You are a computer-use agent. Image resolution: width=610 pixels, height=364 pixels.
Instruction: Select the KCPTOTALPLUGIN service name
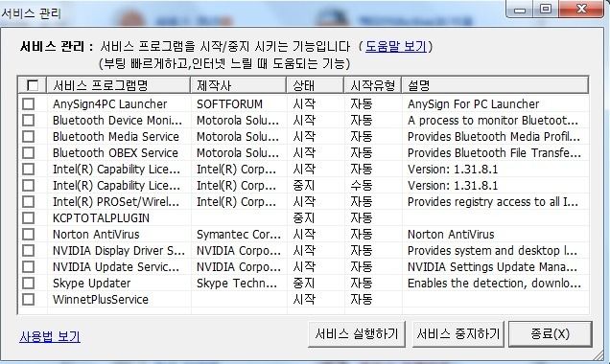[x=101, y=218]
